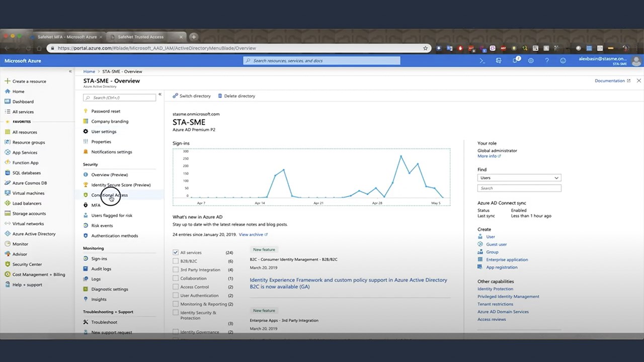Check the Access Control filter checkbox
644x362 pixels.
click(x=176, y=287)
